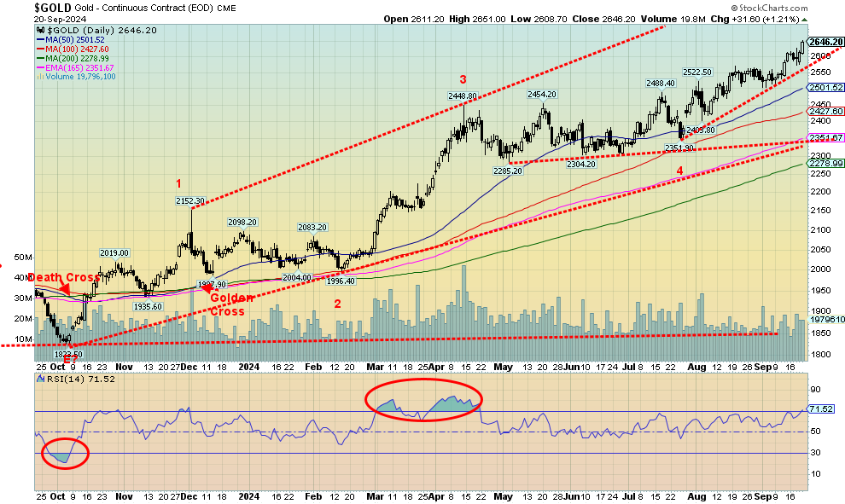Click the Volume 19,796,100 legend entry

point(76,77)
